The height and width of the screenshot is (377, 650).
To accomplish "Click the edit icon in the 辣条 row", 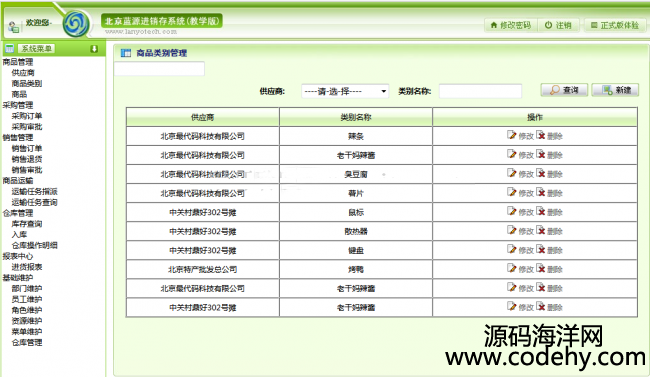I will (512, 135).
